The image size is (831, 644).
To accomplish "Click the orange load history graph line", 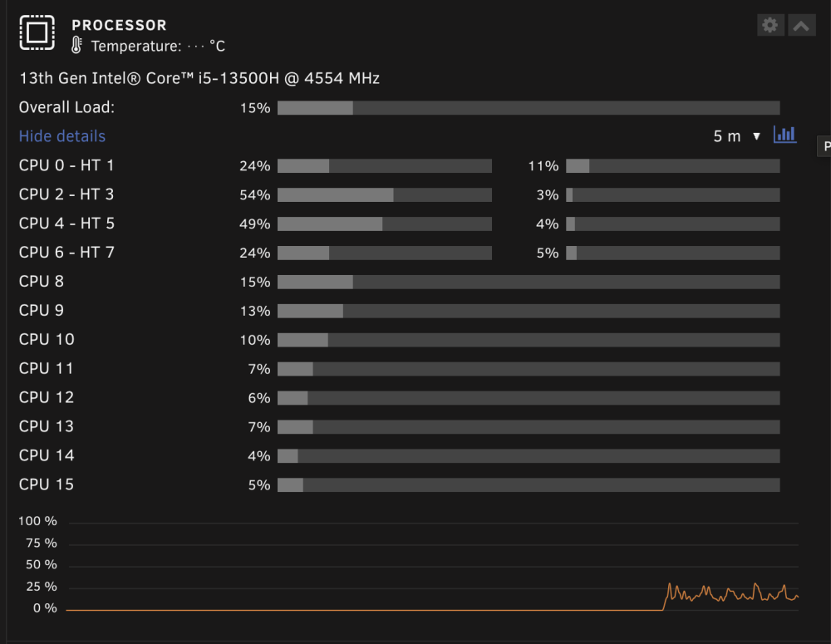I will (731, 595).
